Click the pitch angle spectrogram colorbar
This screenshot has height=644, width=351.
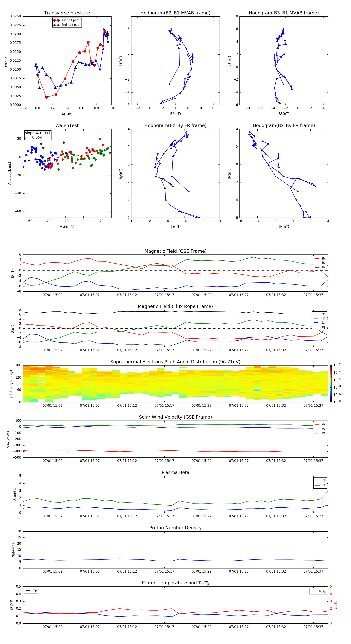pos(331,384)
